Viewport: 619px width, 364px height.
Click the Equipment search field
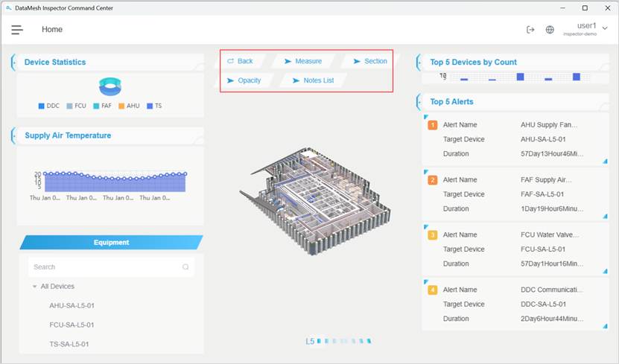click(104, 267)
